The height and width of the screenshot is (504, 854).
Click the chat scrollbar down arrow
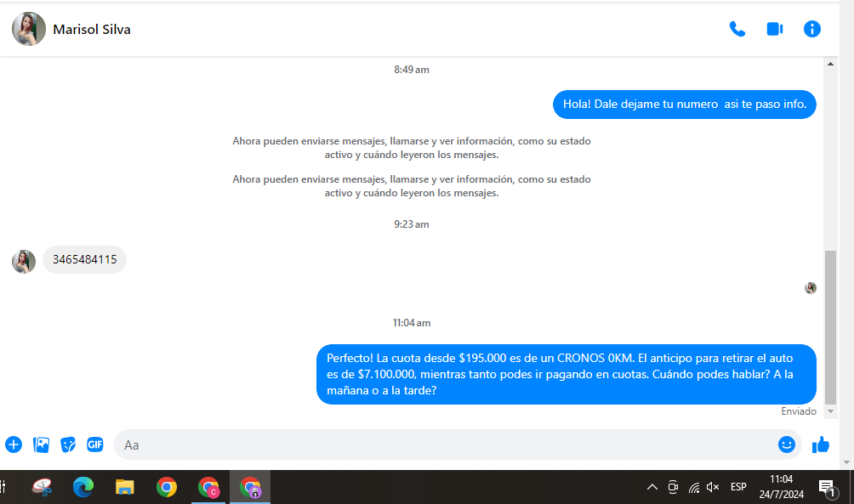tap(830, 411)
